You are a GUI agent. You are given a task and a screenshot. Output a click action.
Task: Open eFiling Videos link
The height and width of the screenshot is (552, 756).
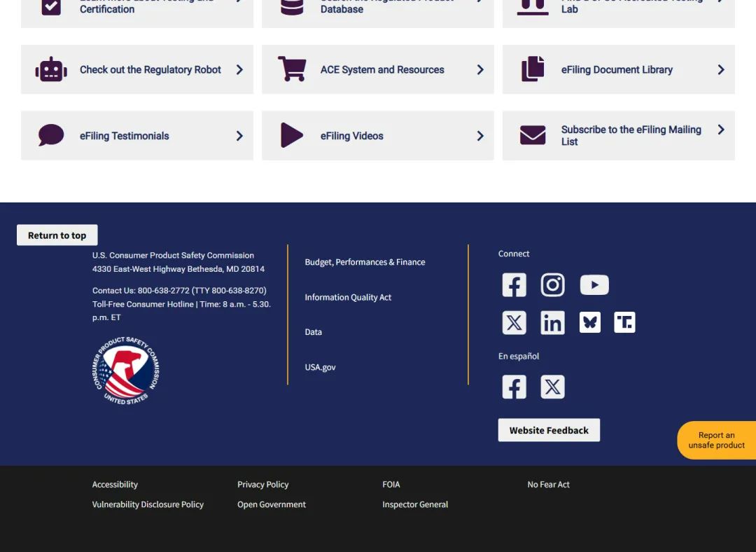[352, 136]
